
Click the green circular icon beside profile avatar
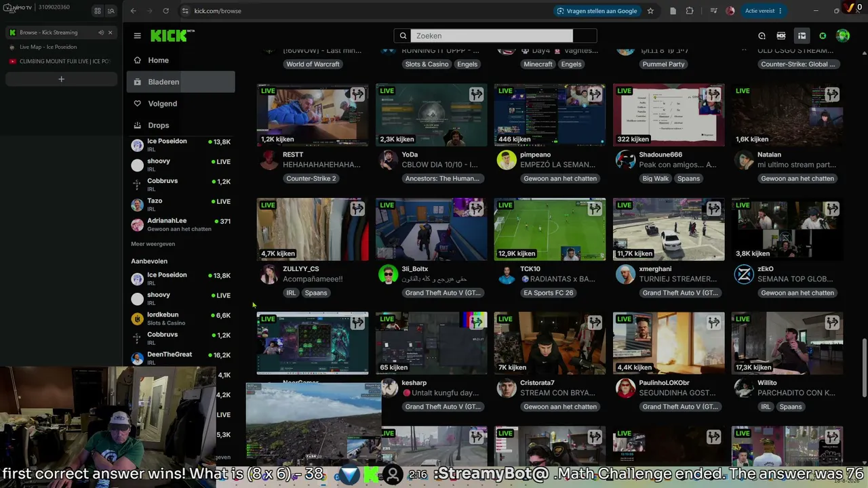pyautogui.click(x=823, y=36)
